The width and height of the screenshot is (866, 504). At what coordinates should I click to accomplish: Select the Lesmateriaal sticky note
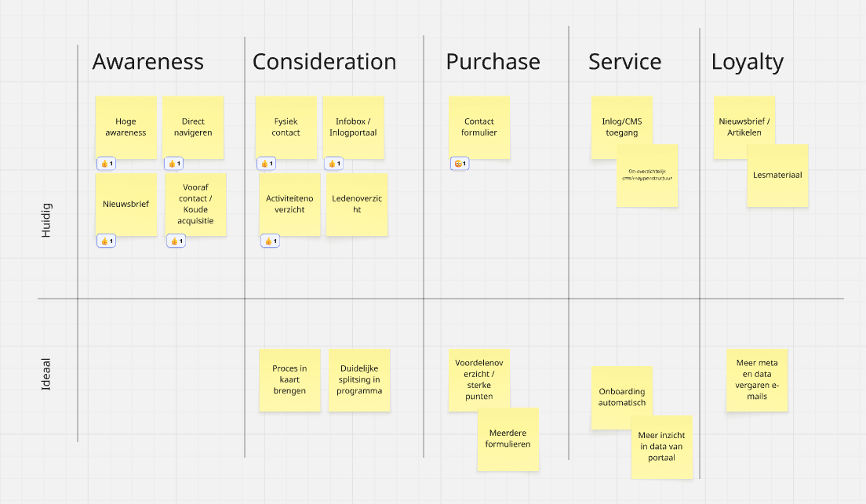777,176
